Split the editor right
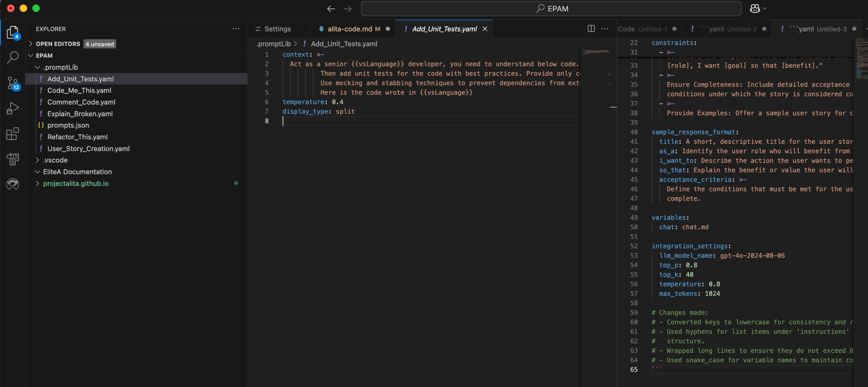The image size is (868, 387). [x=591, y=29]
